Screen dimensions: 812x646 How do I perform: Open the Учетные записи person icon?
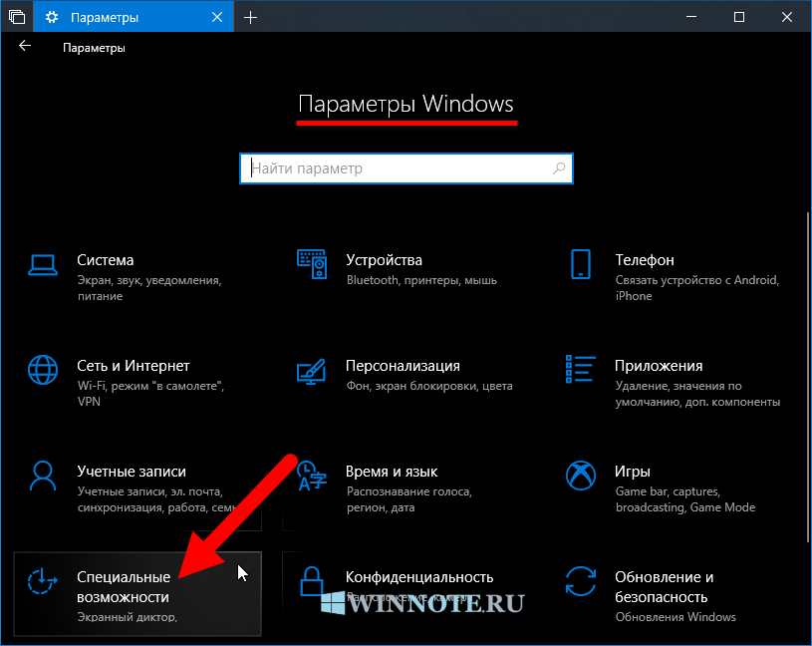coord(43,476)
